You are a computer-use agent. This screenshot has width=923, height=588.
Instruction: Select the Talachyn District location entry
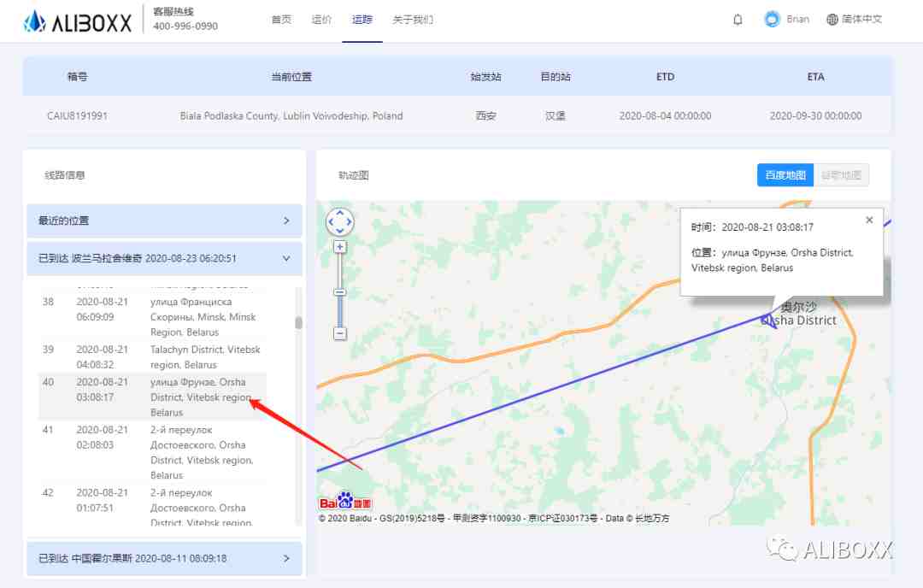tap(205, 356)
